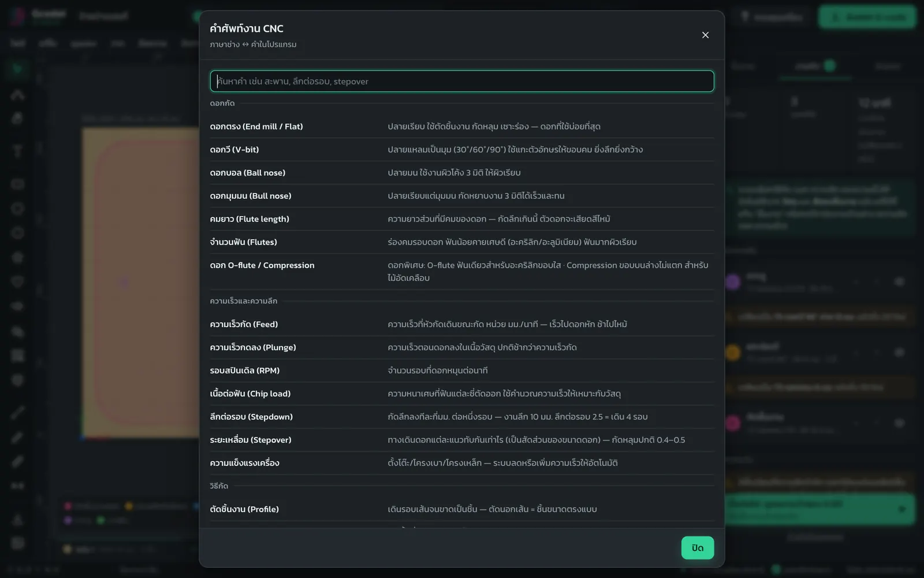Click the dialog subtitle ภาษาช่าง ↔ คำในโปรแกรม
Viewport: 924px width, 578px height.
(x=254, y=45)
